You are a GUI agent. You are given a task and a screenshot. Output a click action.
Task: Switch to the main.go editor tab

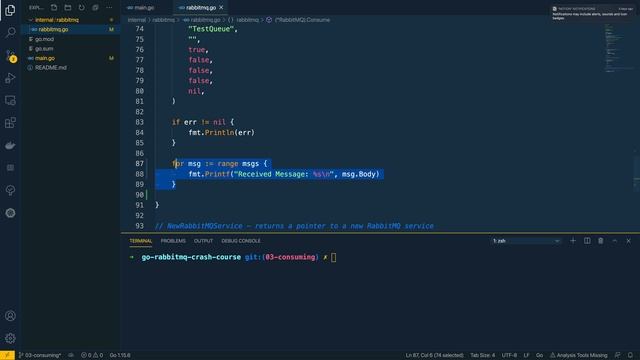pos(144,7)
